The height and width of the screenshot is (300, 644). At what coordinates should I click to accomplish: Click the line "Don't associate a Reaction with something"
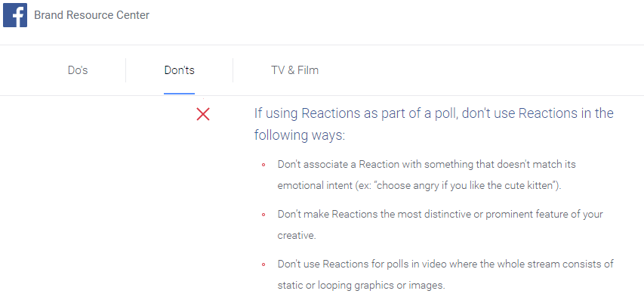pyautogui.click(x=427, y=165)
